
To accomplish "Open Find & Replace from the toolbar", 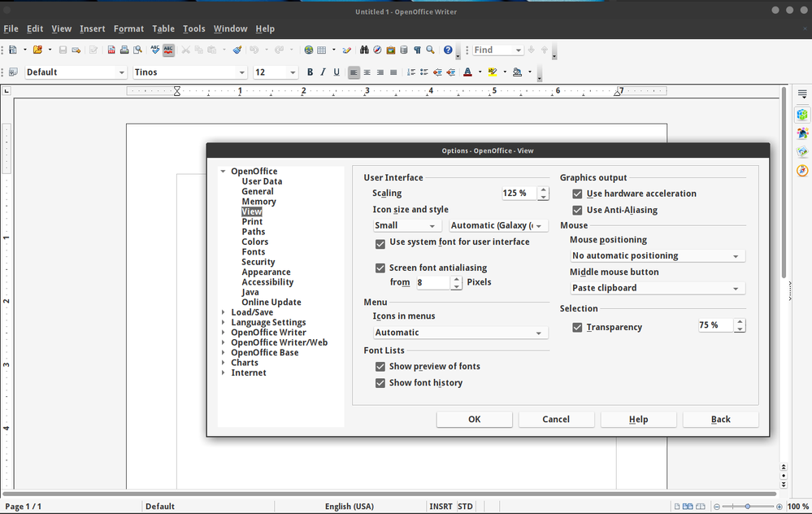I will pyautogui.click(x=364, y=50).
